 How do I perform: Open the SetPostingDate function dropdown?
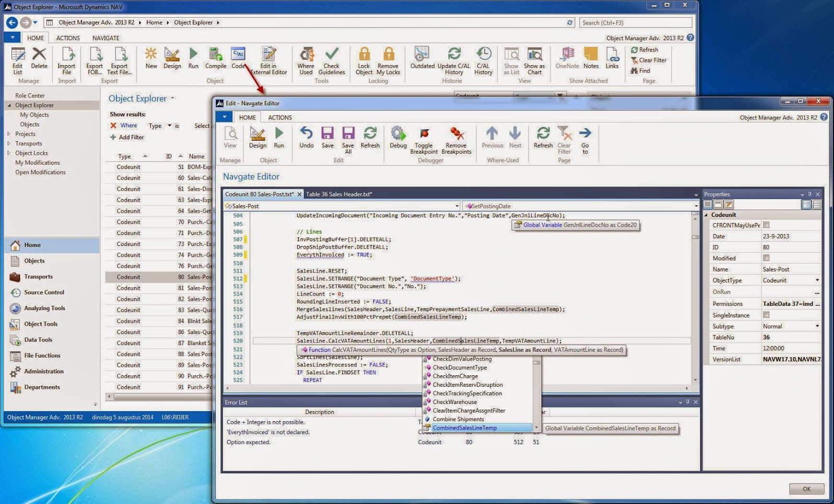[696, 206]
